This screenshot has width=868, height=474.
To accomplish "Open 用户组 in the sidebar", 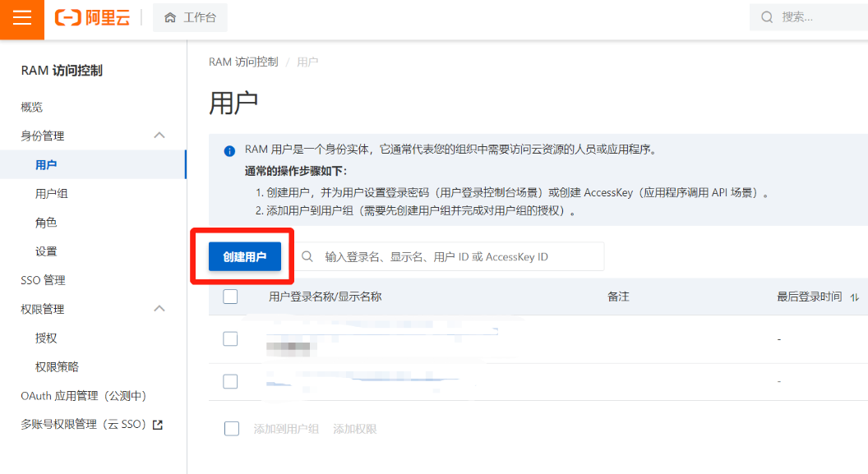I will [52, 194].
